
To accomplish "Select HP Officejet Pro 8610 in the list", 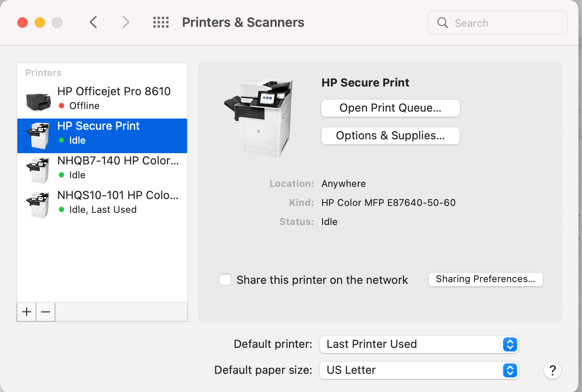I will tap(102, 101).
